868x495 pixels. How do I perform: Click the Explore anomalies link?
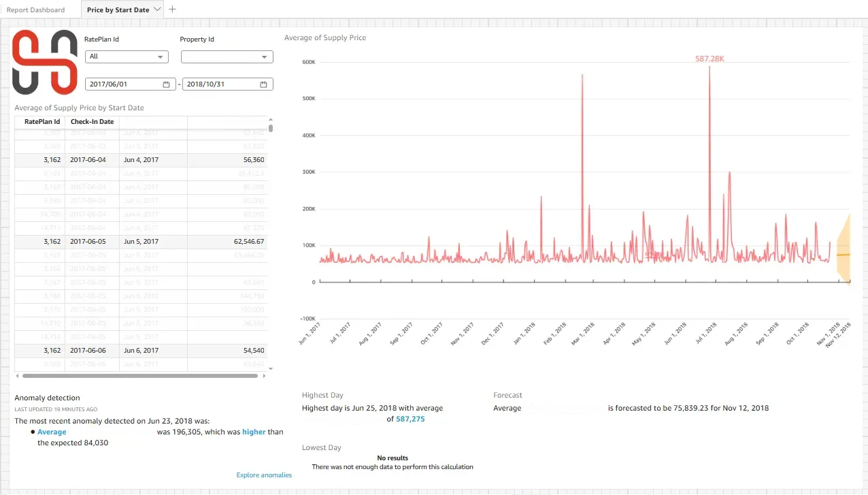(264, 475)
